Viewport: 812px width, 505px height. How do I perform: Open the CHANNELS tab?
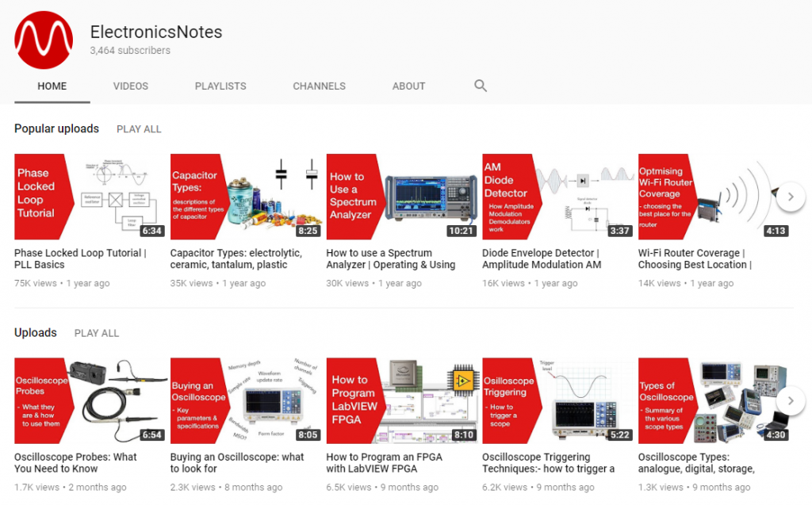tap(319, 86)
